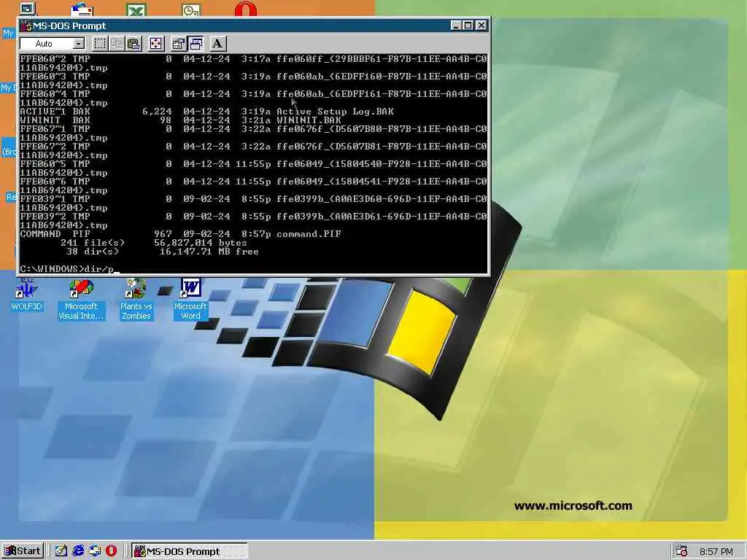Select the Microsoft Word desktop shortcut
The image size is (747, 560).
tap(190, 300)
